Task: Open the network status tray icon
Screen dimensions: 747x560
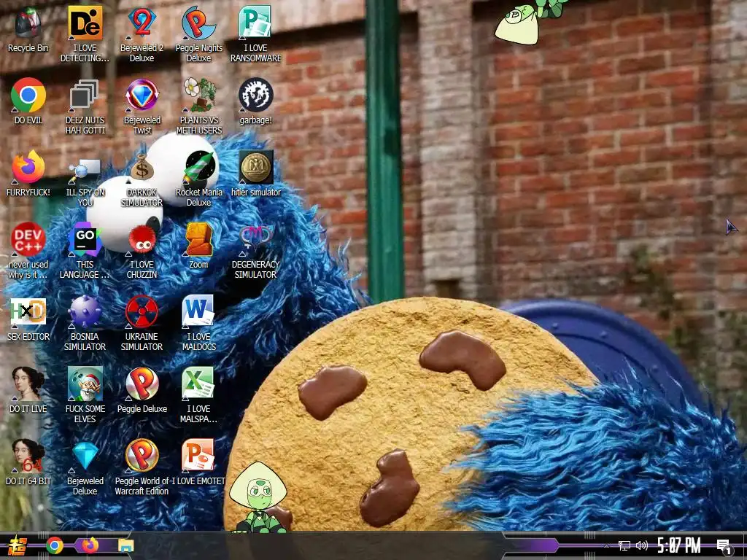Action: coord(624,545)
